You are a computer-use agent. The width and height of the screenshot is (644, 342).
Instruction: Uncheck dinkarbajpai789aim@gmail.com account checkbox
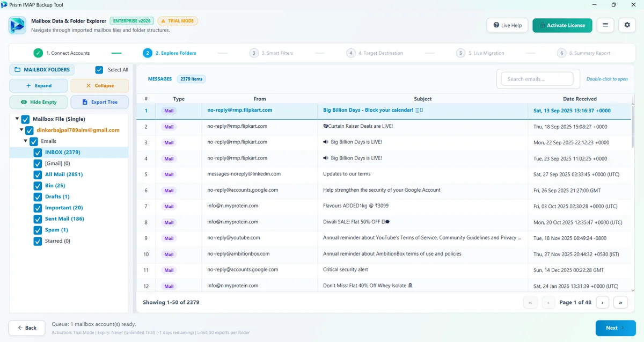pos(30,130)
